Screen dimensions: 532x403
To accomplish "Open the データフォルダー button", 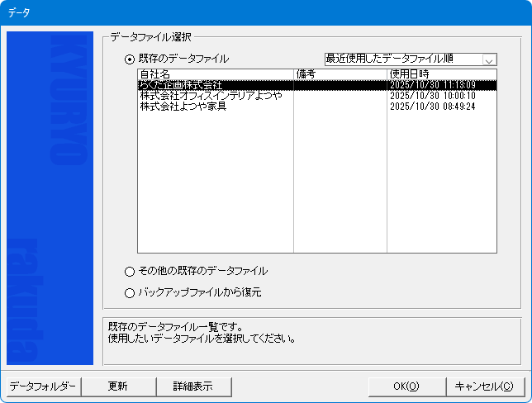I will point(43,386).
